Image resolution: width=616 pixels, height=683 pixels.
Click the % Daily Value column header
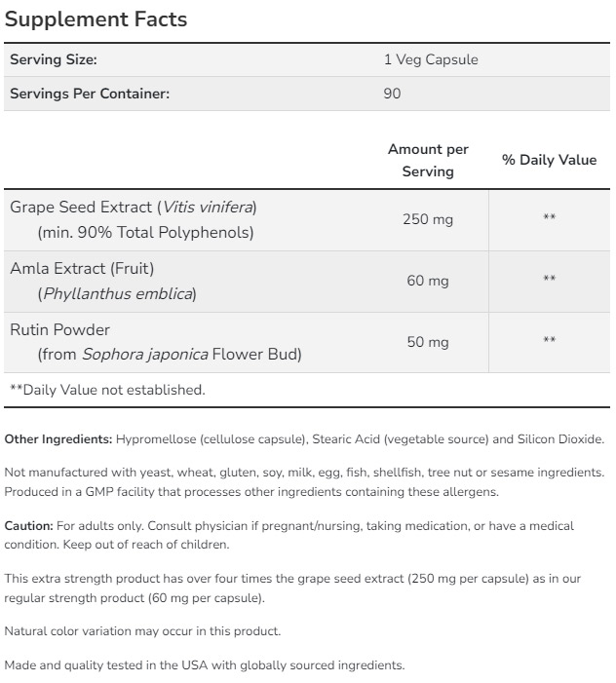pos(549,160)
